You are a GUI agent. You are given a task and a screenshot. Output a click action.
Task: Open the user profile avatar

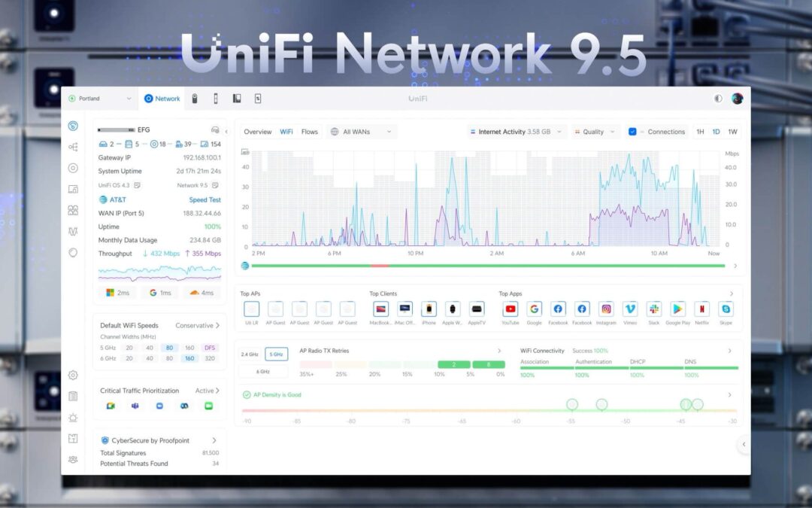738,99
